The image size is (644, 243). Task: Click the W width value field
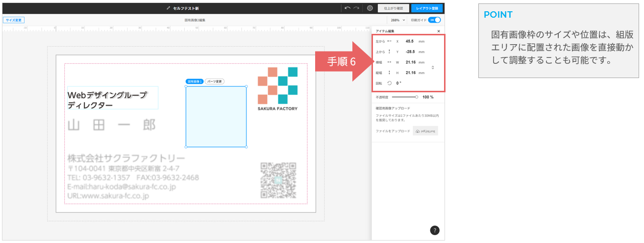tap(411, 62)
